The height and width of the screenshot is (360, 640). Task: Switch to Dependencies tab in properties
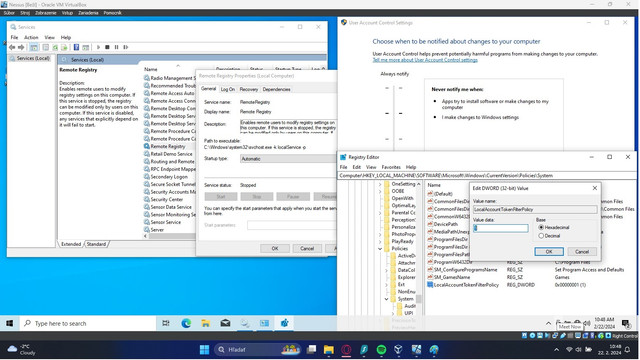(276, 89)
